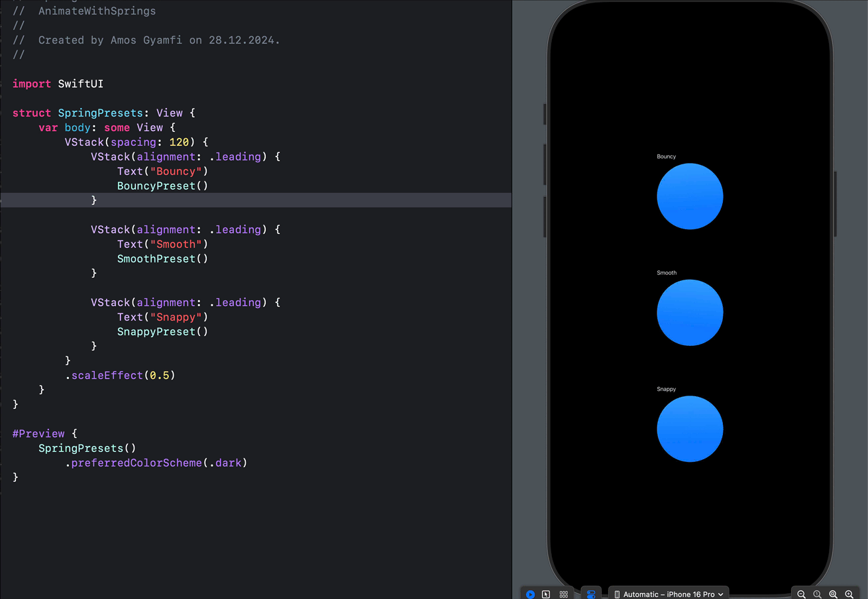This screenshot has width=868, height=599.
Task: Open Canvas Device Settings
Action: [591, 594]
